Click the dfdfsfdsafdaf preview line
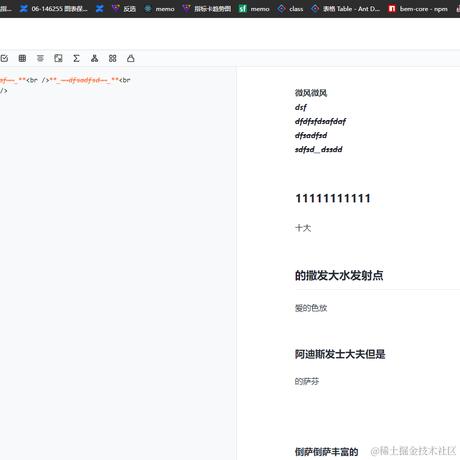This screenshot has height=460, width=460. [320, 121]
